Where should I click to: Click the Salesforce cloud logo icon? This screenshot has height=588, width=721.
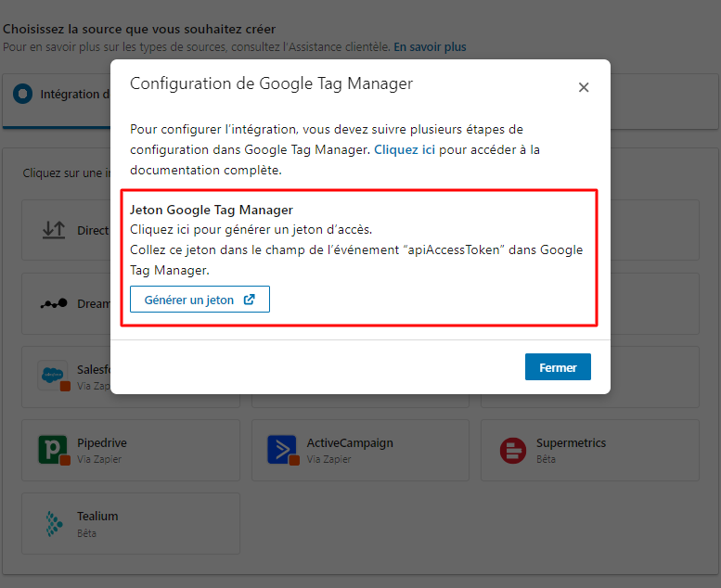(52, 375)
